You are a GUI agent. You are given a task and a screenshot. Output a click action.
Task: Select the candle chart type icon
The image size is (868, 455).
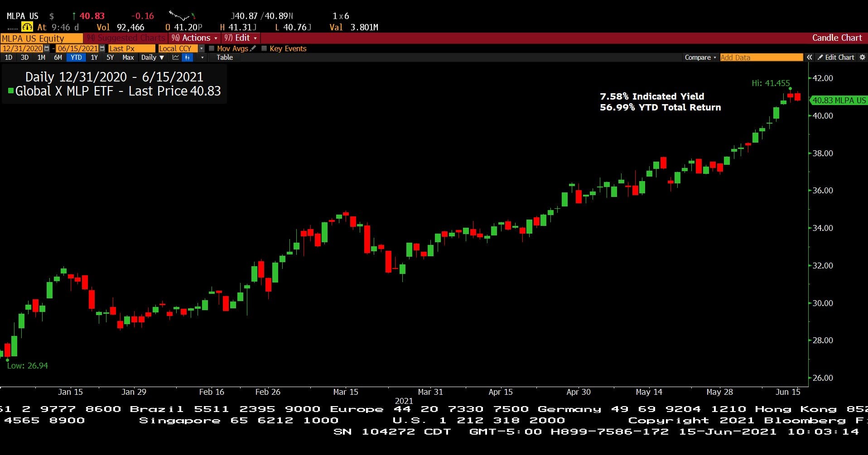click(x=188, y=57)
